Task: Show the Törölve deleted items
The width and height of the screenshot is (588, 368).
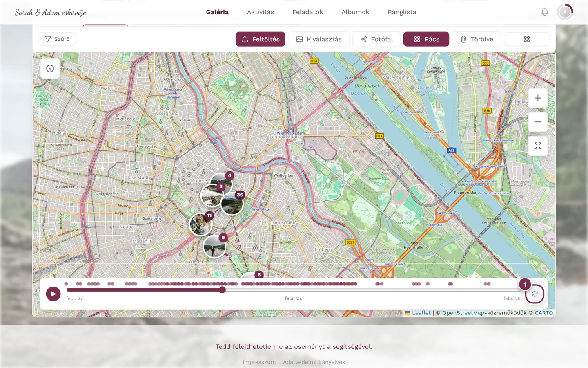Action: point(477,39)
